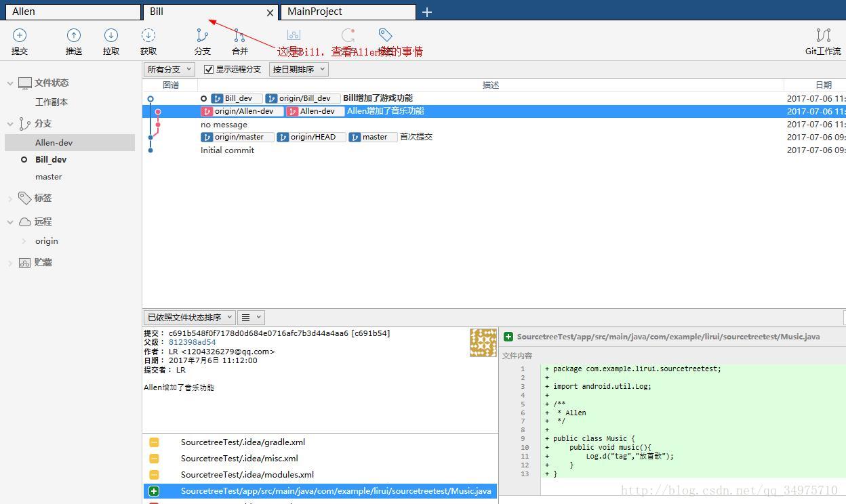Click parent commit link 812398ad54
846x504 pixels.
click(x=192, y=342)
